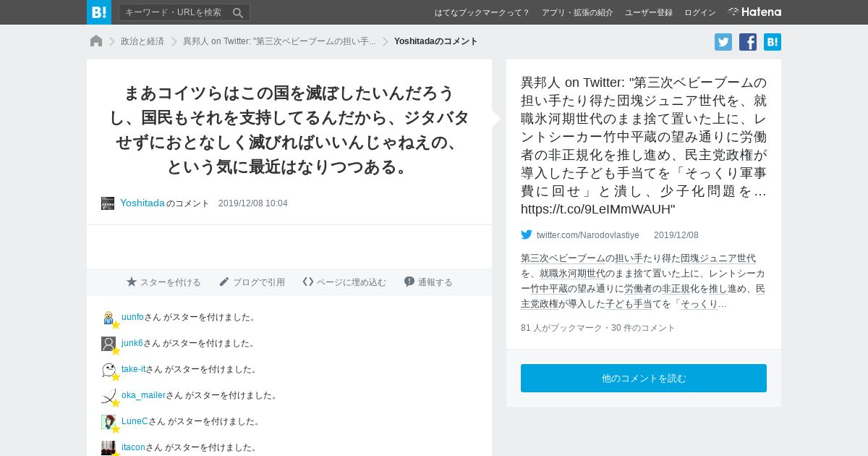This screenshot has height=456, width=868.
Task: Open アプリ・拡張の紹介 link
Action: (x=577, y=12)
